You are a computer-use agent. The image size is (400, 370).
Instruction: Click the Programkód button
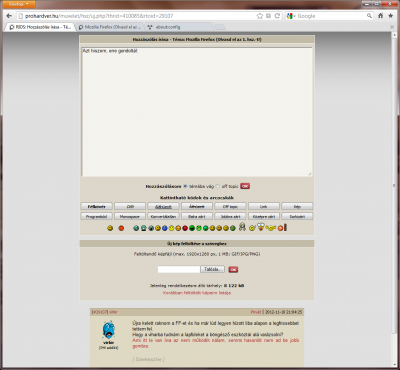97,216
